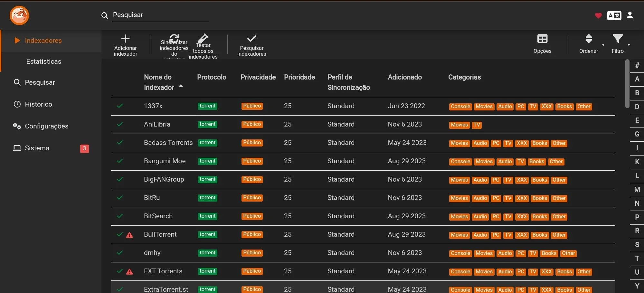Sort by Nome do Indexador column

point(159,82)
